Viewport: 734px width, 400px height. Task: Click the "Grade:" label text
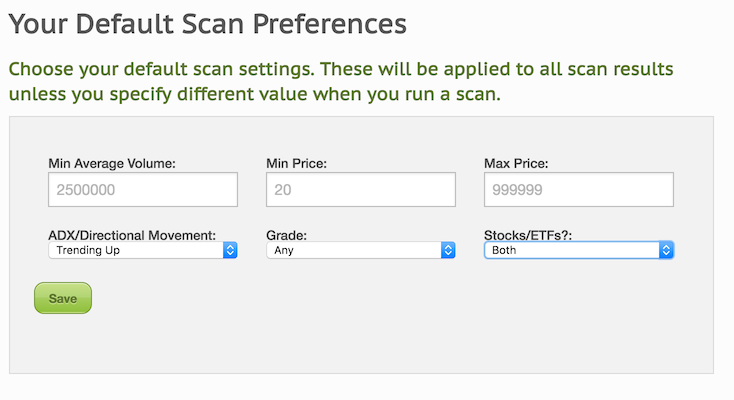(x=286, y=235)
